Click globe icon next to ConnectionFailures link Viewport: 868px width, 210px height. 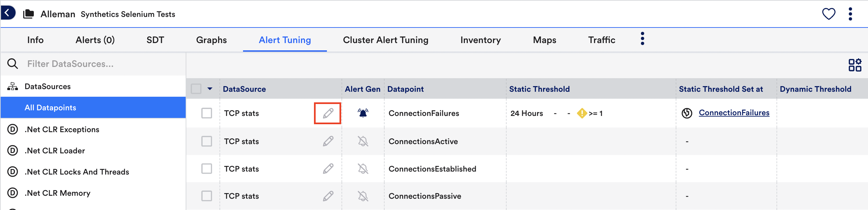(687, 113)
